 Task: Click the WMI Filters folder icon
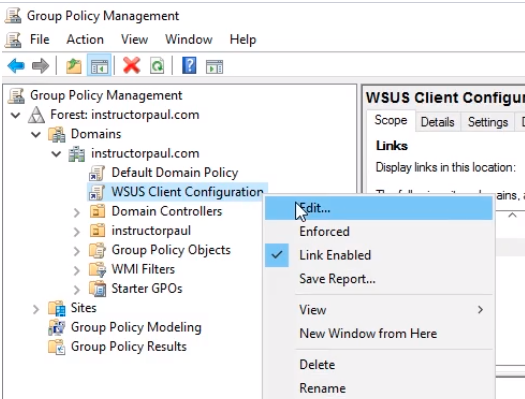coord(97,270)
